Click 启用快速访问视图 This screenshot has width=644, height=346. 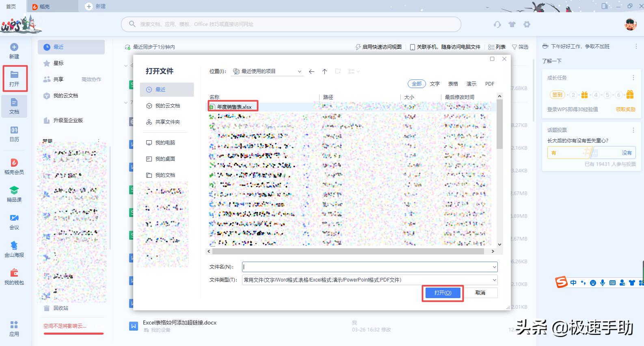pos(378,47)
